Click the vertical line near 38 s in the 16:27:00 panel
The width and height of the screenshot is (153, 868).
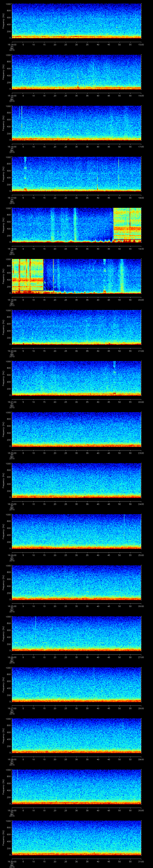click(94, 673)
